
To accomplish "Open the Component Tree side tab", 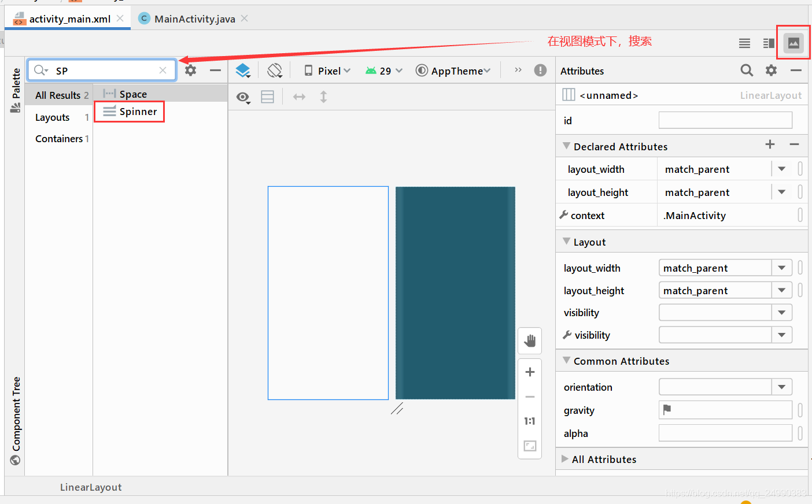I will coord(16,421).
